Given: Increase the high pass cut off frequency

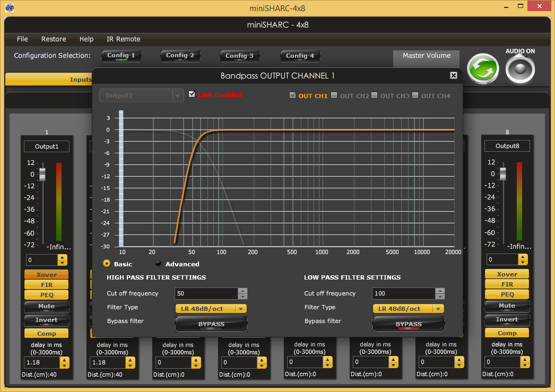Looking at the screenshot, I should point(242,291).
